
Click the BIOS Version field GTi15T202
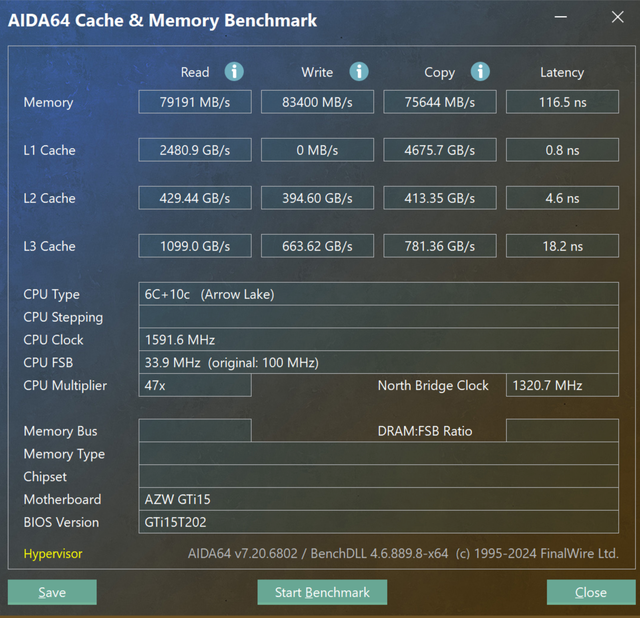pos(379,522)
